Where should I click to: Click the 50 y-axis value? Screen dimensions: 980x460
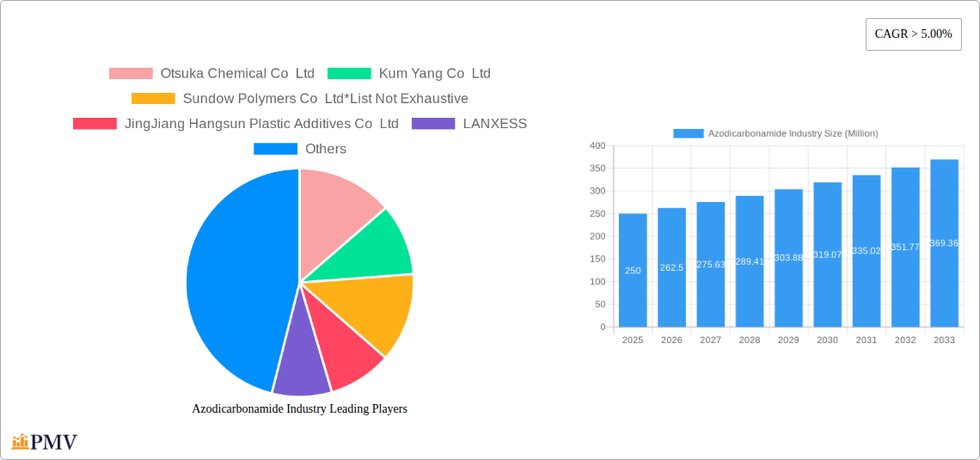(600, 304)
